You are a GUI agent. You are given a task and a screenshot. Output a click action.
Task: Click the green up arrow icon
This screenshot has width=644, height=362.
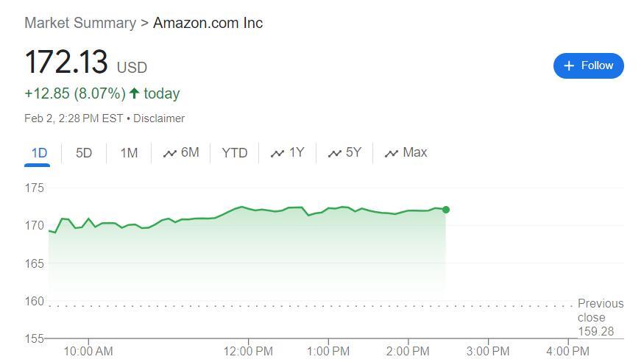point(134,93)
